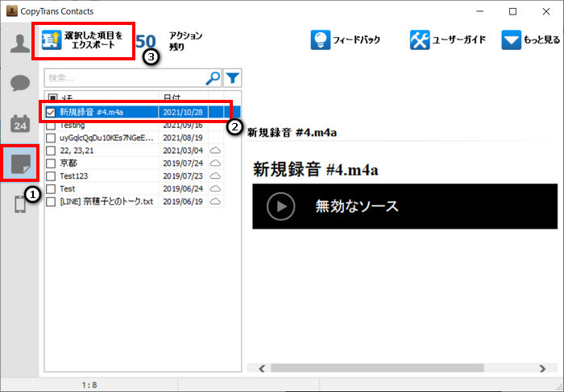Screen dimensions: 564x392
Task: Select the uyGqlcQqDu10KEs7NGeE note name
Action: [106, 138]
